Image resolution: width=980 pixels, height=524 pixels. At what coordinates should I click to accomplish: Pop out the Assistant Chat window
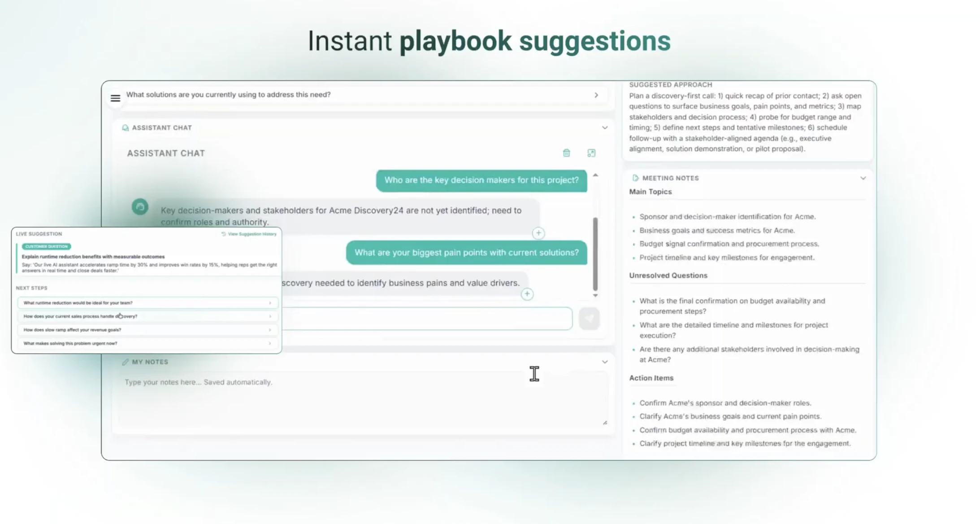click(x=591, y=153)
